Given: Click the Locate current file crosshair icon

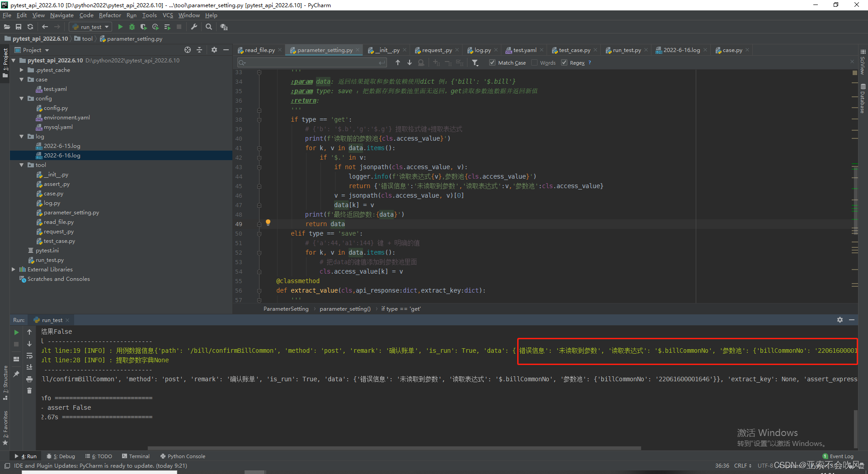Looking at the screenshot, I should [x=188, y=50].
